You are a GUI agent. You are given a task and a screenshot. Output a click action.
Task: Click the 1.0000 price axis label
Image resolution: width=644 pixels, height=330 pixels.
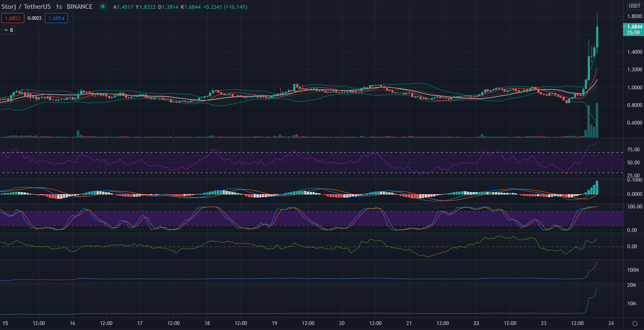coord(634,88)
